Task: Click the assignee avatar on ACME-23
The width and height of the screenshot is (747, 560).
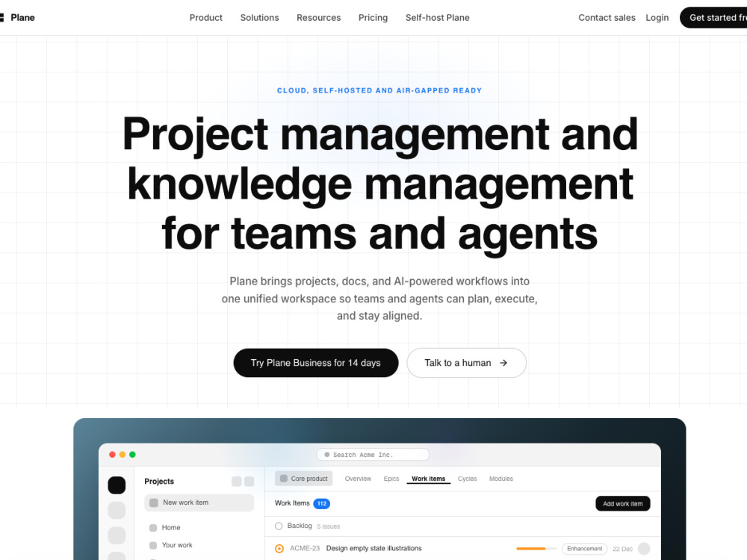Action: tap(644, 549)
